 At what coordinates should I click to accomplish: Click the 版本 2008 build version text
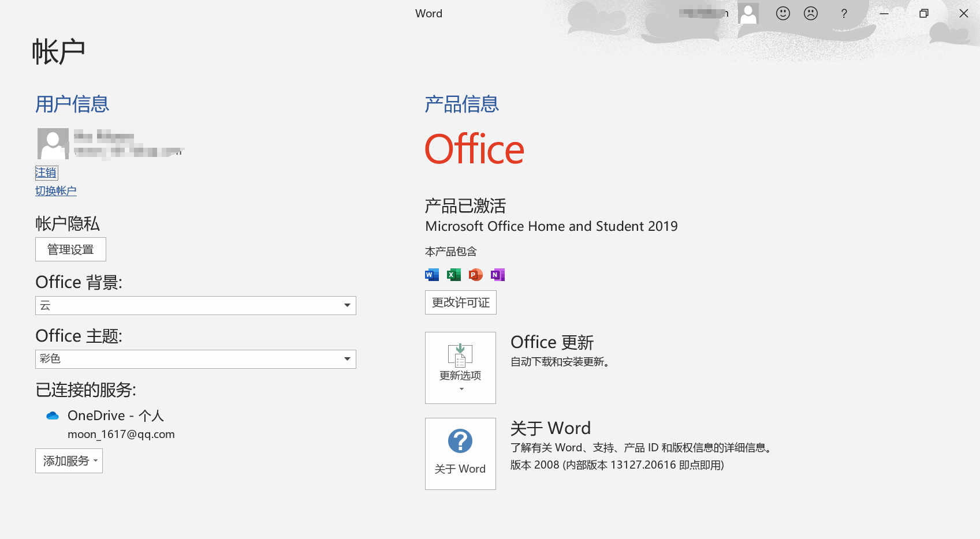coord(617,465)
